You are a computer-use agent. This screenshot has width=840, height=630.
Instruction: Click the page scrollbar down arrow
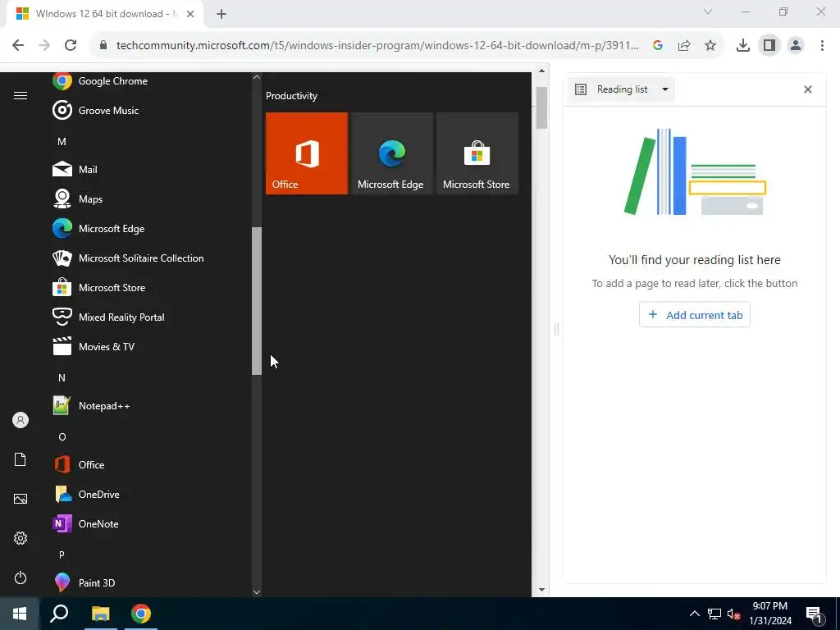[541, 590]
